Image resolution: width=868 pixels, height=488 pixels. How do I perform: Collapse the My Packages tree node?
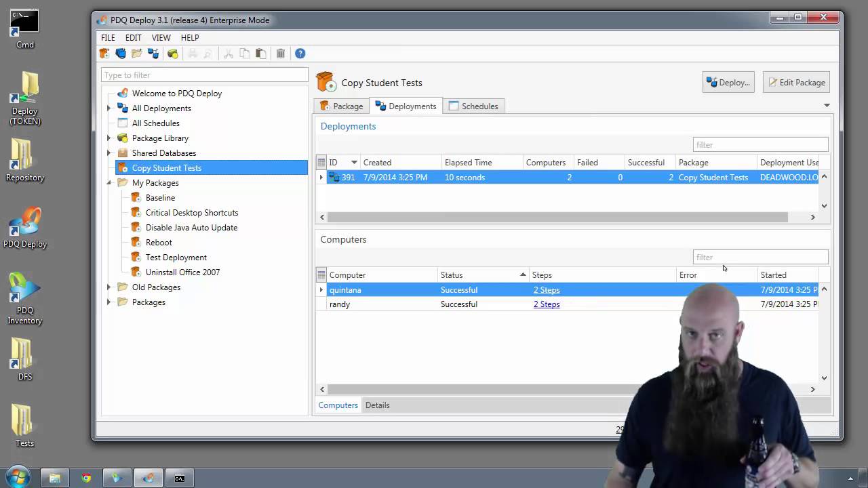click(x=108, y=183)
